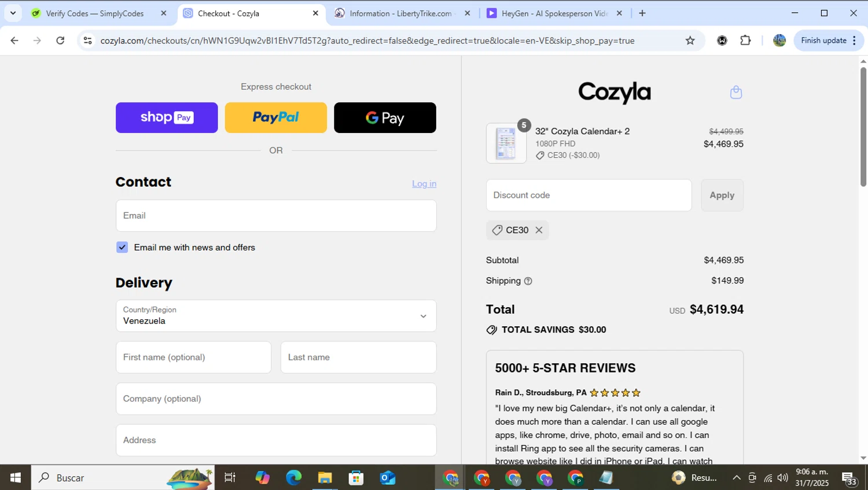
Task: Click the Discount code input field
Action: coord(589,196)
